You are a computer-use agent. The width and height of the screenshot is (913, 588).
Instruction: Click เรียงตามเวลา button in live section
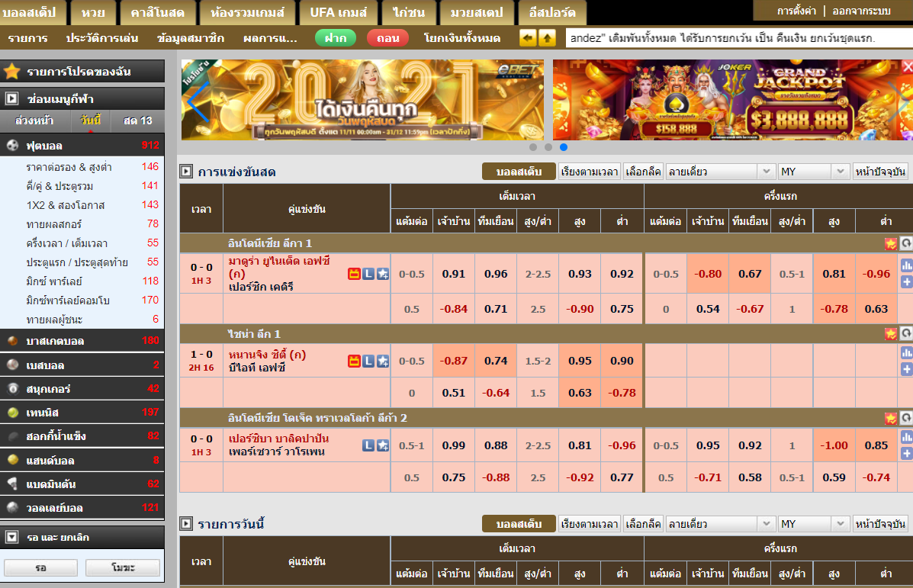[590, 171]
